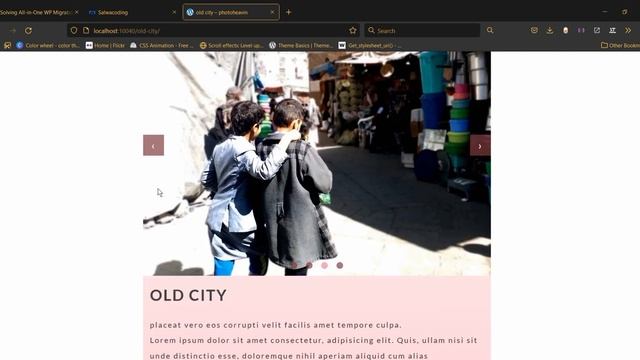The width and height of the screenshot is (640, 360).
Task: Switch to the Solving All-in-One WP Migration tab
Action: (x=36, y=12)
